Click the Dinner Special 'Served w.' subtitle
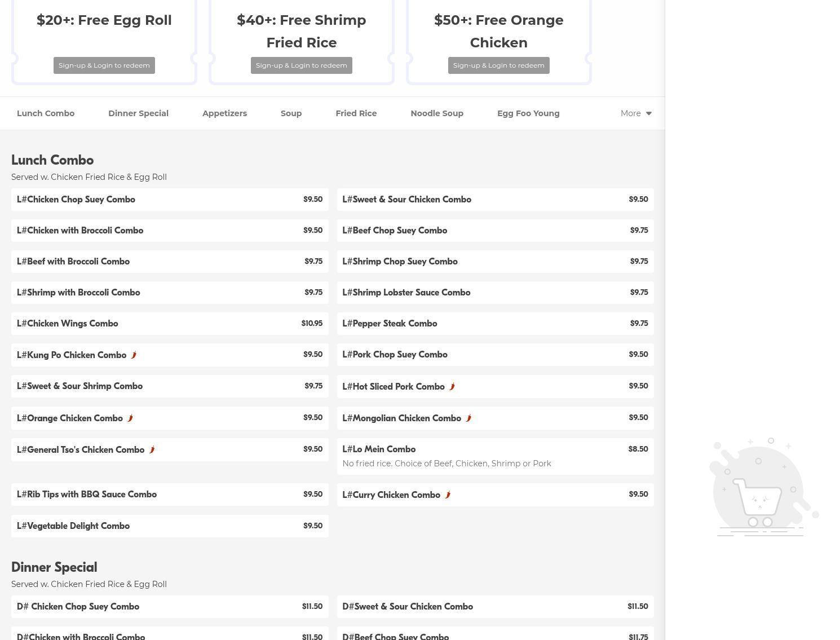This screenshot has width=840, height=640. click(89, 584)
